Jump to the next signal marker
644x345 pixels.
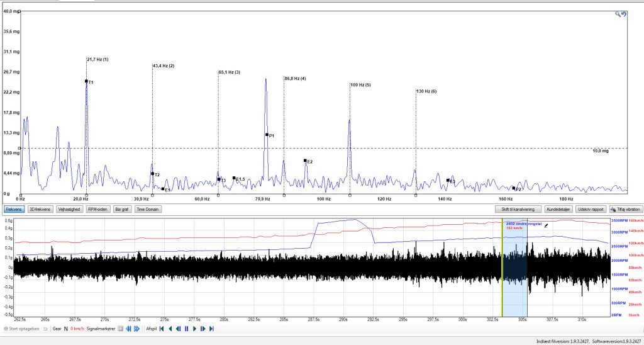coord(136,329)
